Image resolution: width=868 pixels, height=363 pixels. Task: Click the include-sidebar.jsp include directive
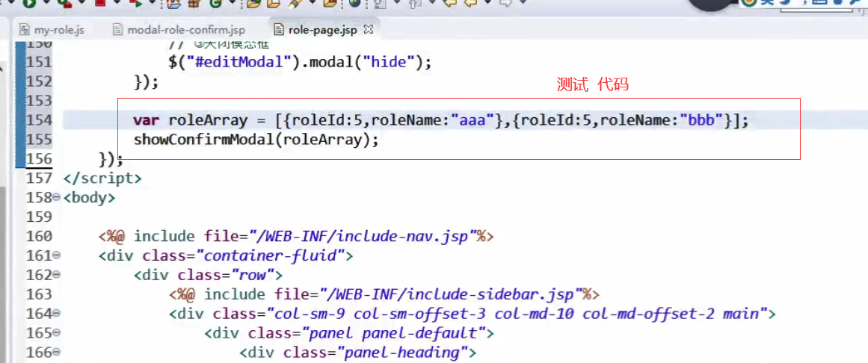tap(385, 294)
